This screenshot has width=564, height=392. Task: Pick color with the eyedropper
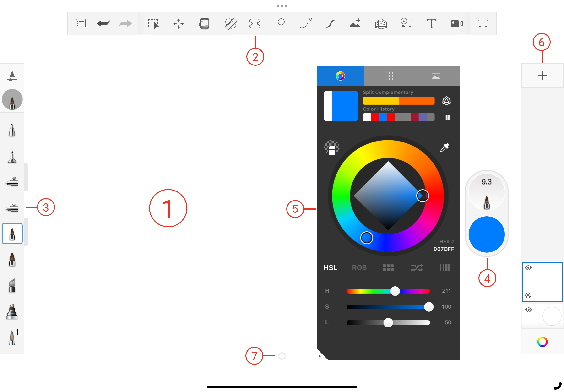[445, 148]
